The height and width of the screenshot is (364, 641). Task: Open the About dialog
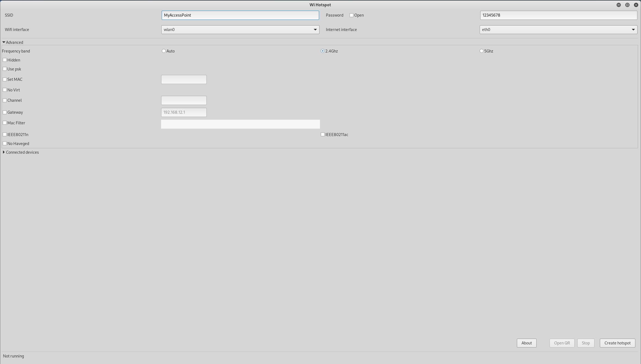pos(526,343)
